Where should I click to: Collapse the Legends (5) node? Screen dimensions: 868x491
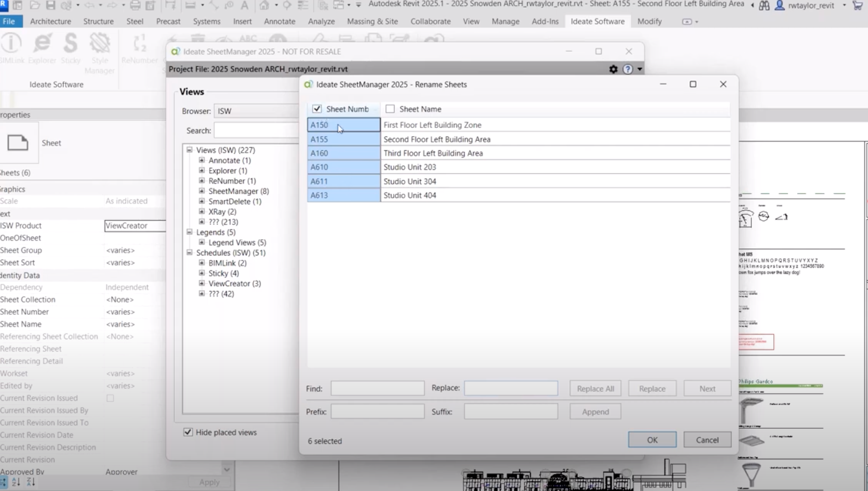click(x=190, y=232)
